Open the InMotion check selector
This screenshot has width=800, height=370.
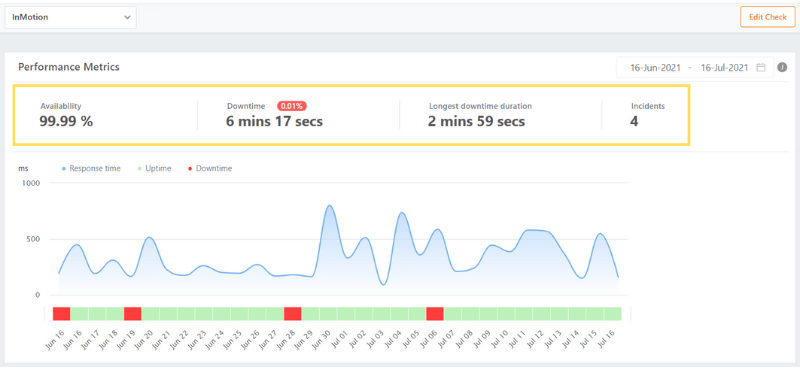pyautogui.click(x=70, y=17)
